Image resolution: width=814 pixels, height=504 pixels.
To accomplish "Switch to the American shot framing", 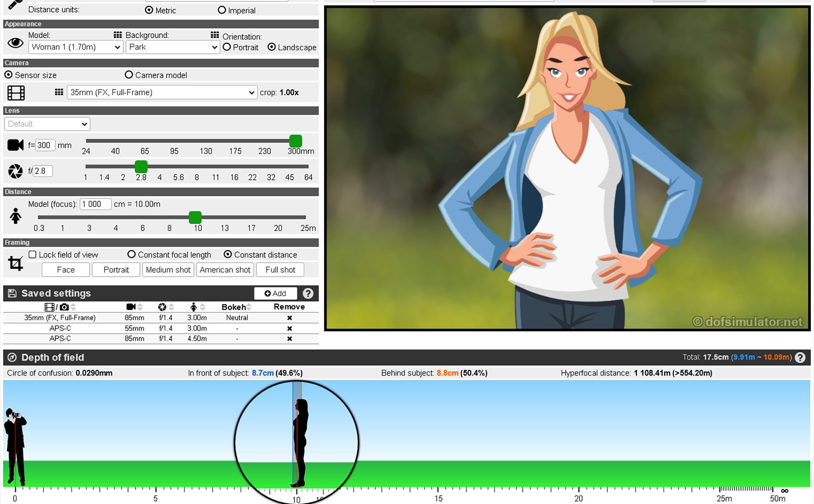I will coord(225,270).
